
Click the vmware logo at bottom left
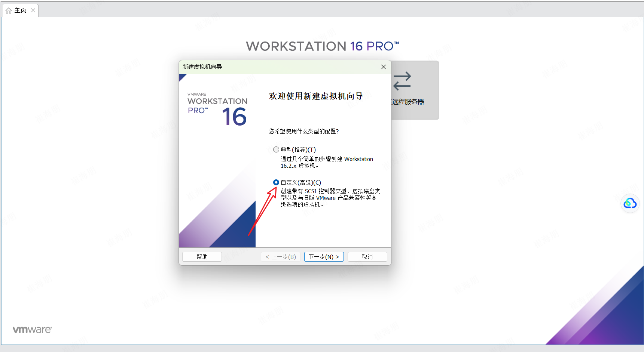click(x=32, y=330)
